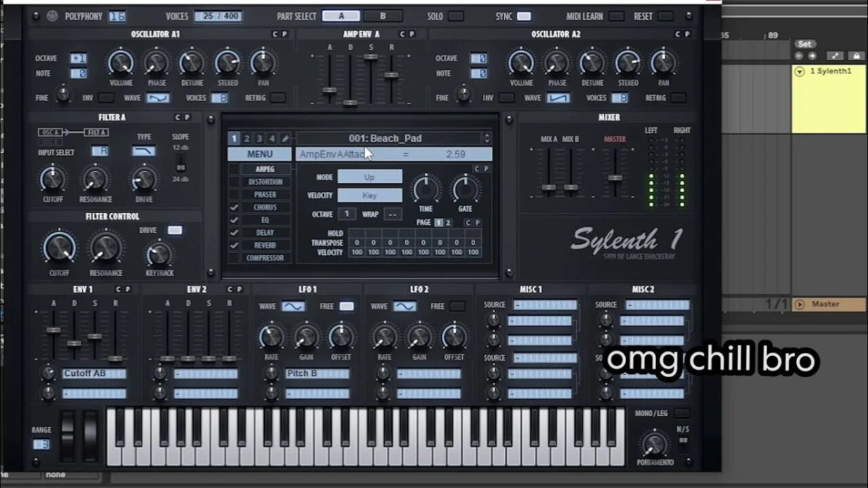
Task: Click the Filter A Drive knob
Action: pos(144,180)
